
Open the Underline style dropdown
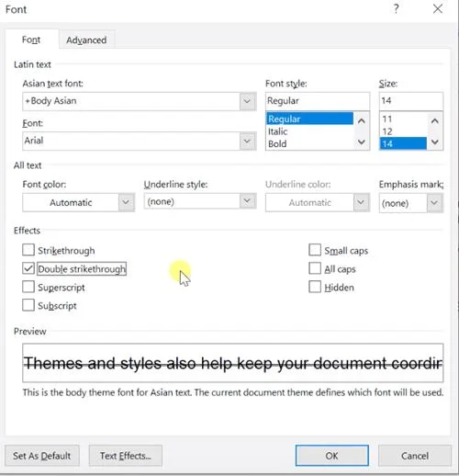247,201
